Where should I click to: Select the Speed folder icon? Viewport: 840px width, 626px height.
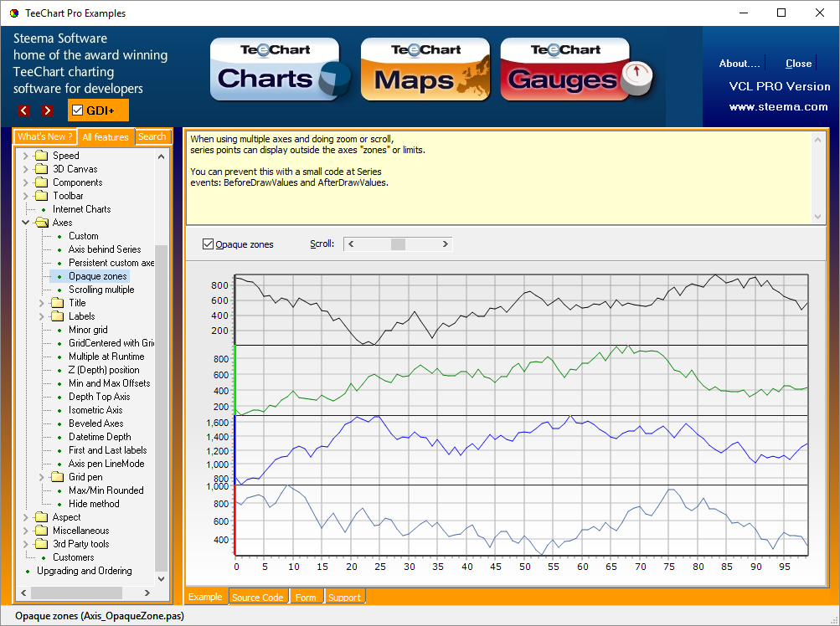41,156
